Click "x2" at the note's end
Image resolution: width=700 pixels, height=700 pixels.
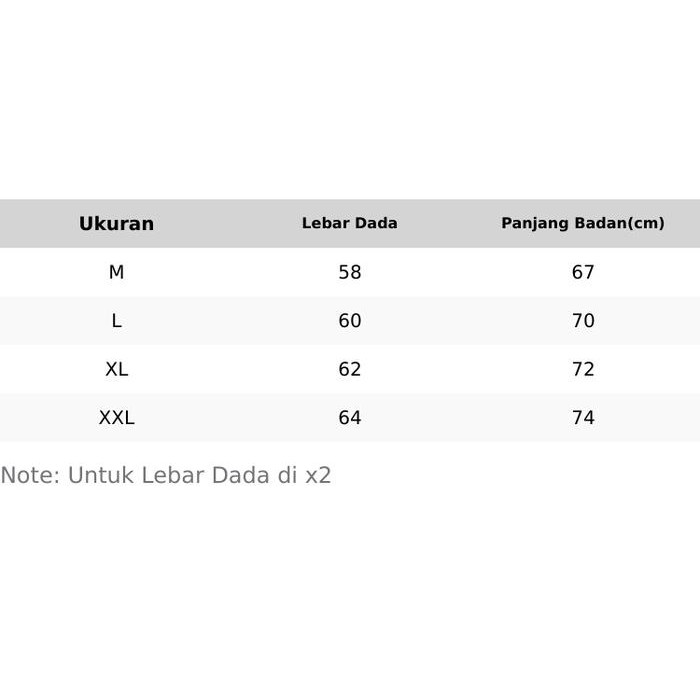tap(318, 476)
